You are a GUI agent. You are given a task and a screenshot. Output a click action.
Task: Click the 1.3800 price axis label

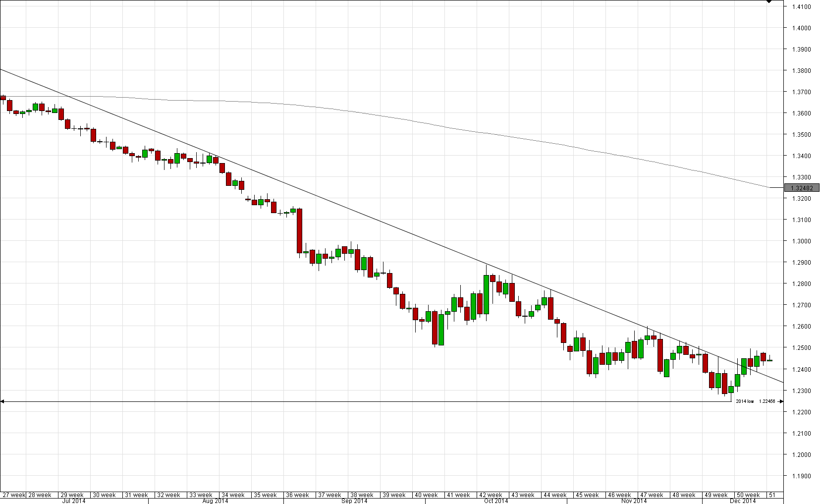tap(801, 70)
